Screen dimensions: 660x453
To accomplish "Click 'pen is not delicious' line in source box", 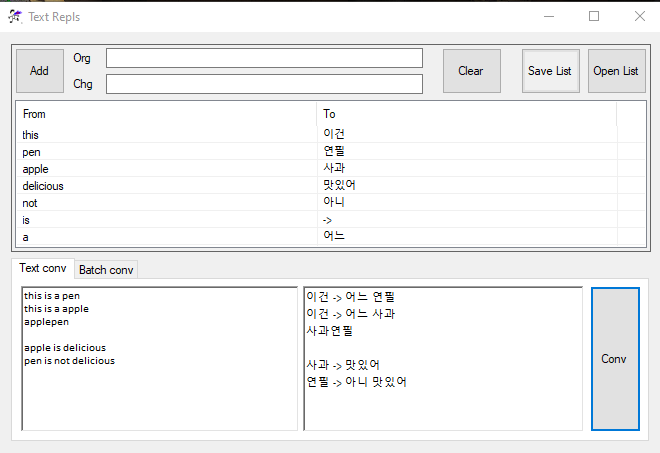I will click(x=69, y=361).
